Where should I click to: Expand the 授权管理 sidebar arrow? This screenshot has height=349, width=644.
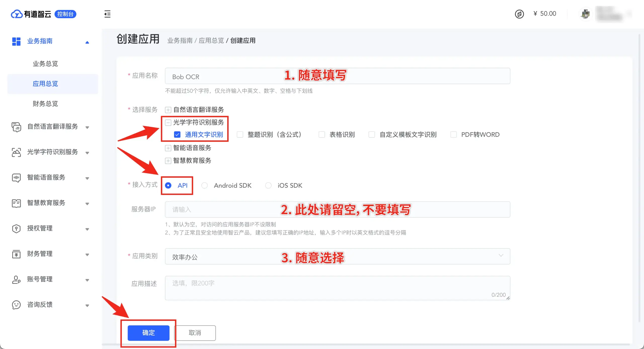click(87, 229)
